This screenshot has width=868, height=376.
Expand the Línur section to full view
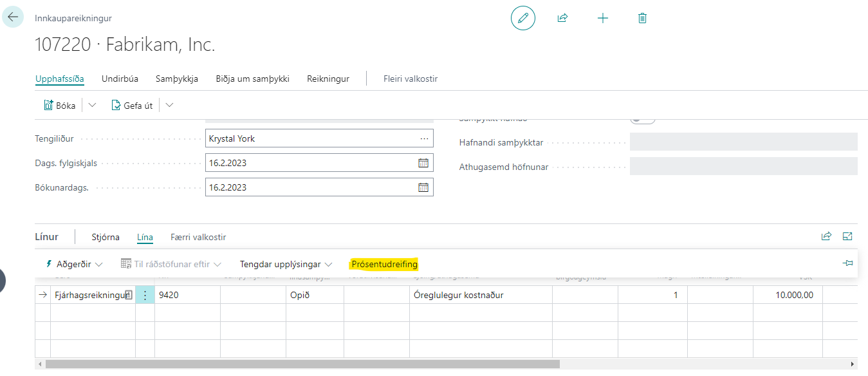point(847,236)
